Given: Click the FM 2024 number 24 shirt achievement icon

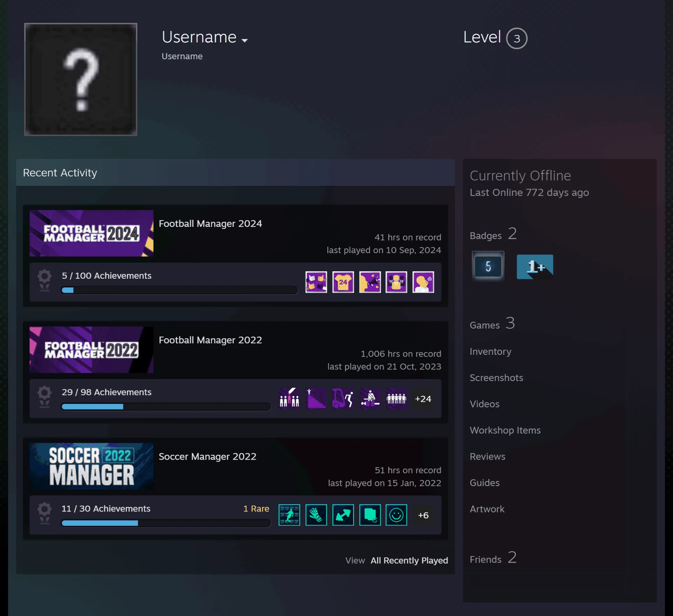Looking at the screenshot, I should (343, 282).
